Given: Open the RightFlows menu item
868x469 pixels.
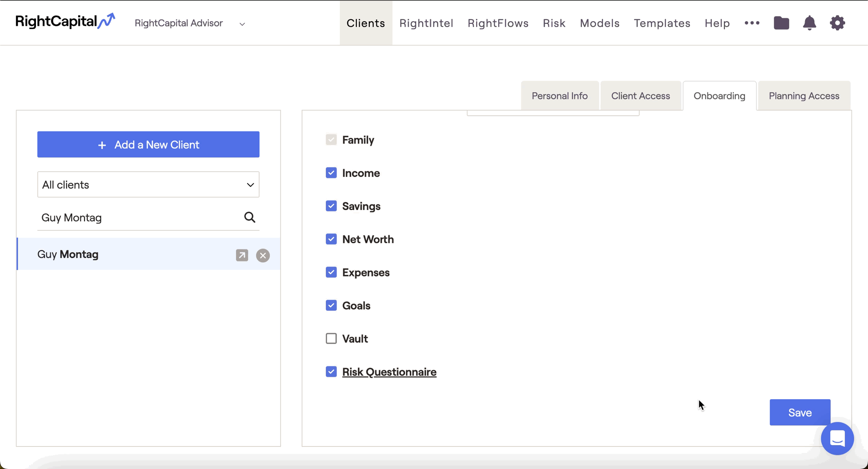Looking at the screenshot, I should coord(498,23).
